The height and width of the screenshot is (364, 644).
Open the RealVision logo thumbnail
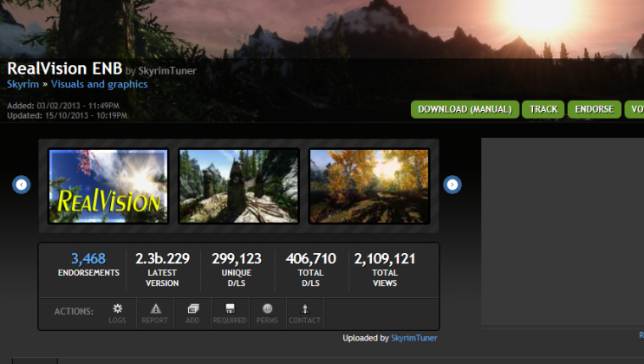pos(108,186)
